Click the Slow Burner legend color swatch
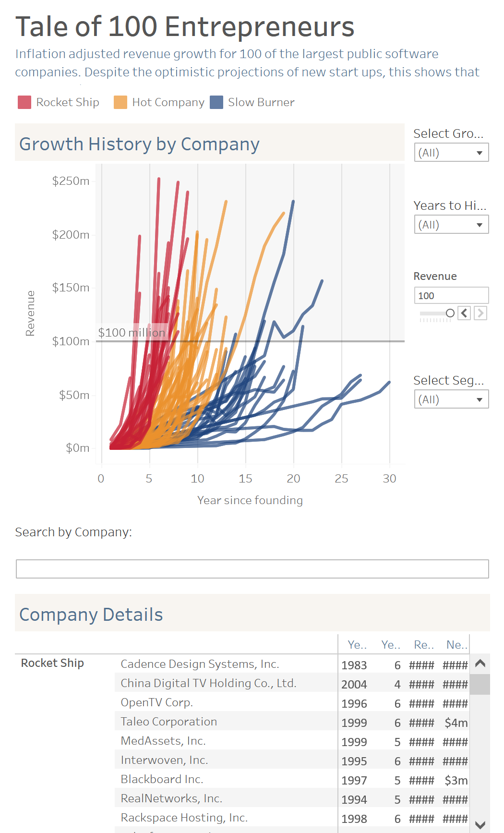The width and height of the screenshot is (504, 833). click(216, 102)
